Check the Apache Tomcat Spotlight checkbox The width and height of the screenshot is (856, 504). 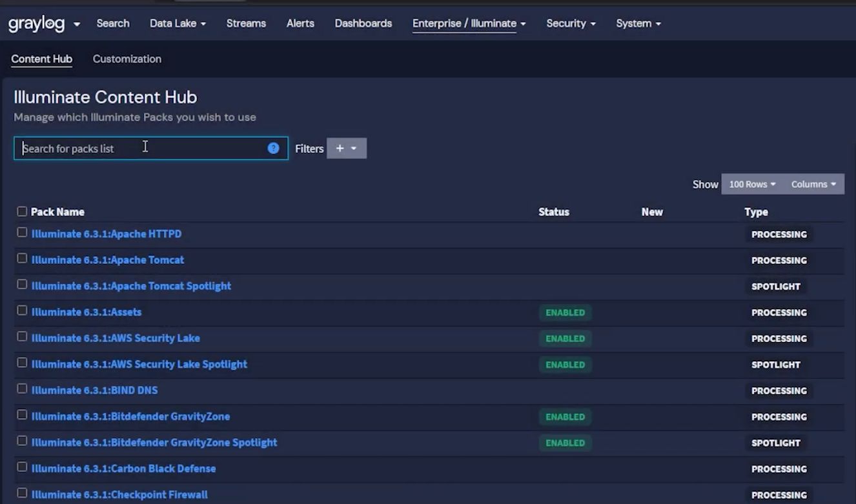click(x=22, y=285)
